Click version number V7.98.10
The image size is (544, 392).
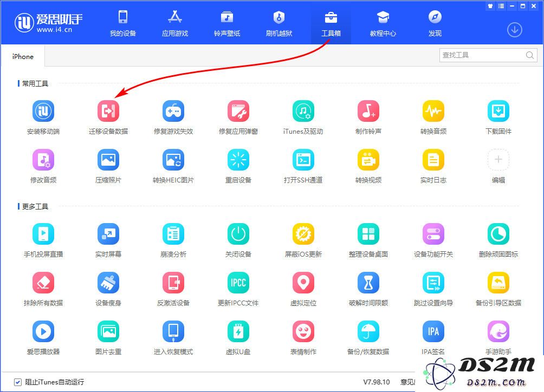[x=377, y=382]
